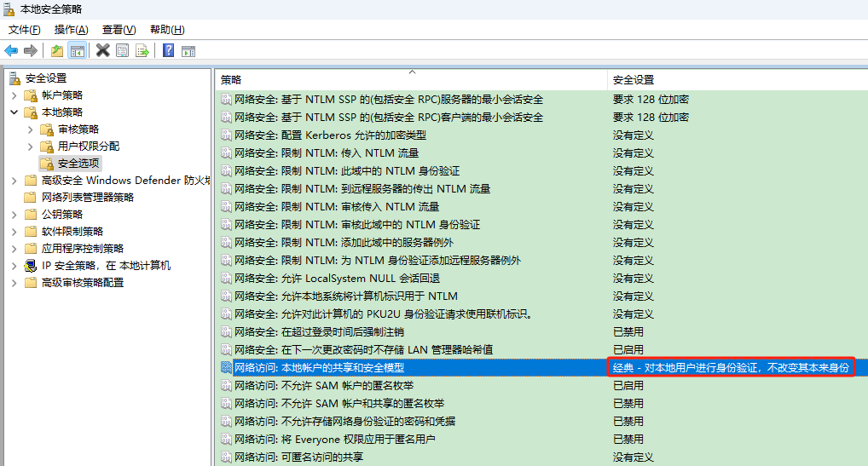Select 网络安全: 允许对此计算机的 PKU2U 身份验证请求
The width and height of the screenshot is (868, 466).
point(384,314)
